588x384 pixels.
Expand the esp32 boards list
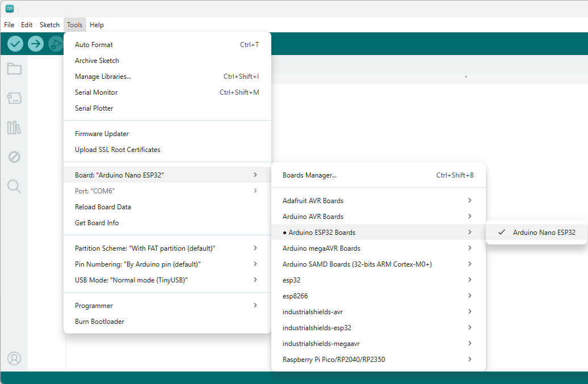pyautogui.click(x=379, y=280)
